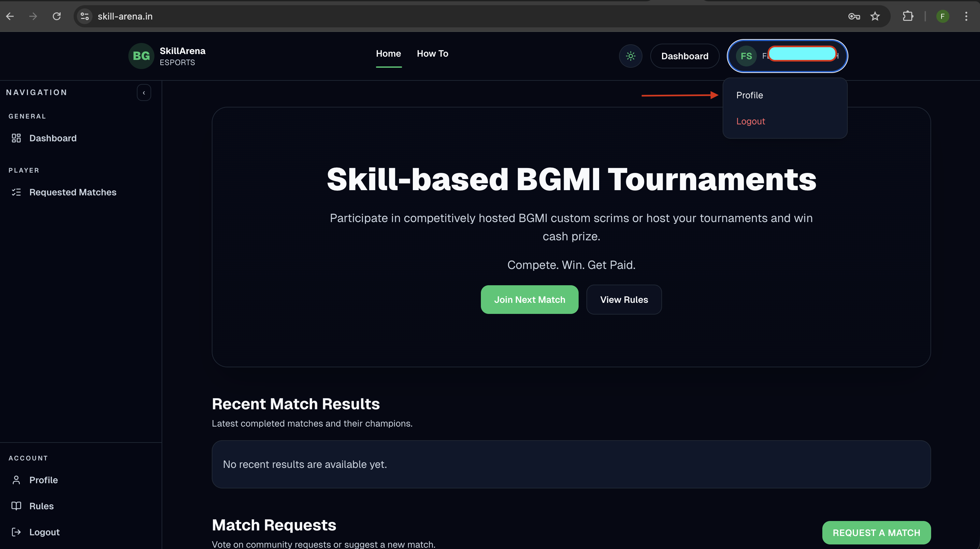Click the Join Next Match button
This screenshot has width=980, height=549.
(529, 300)
